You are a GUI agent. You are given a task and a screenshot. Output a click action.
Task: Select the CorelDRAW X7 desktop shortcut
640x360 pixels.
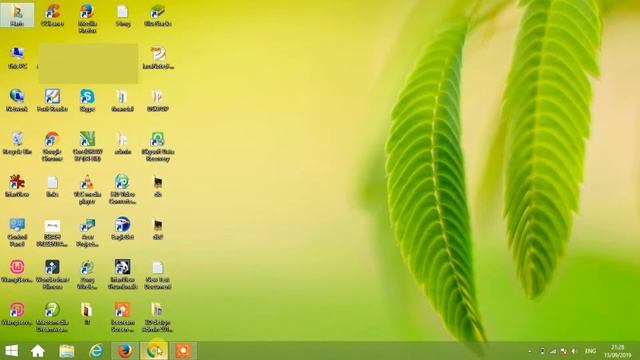point(87,146)
